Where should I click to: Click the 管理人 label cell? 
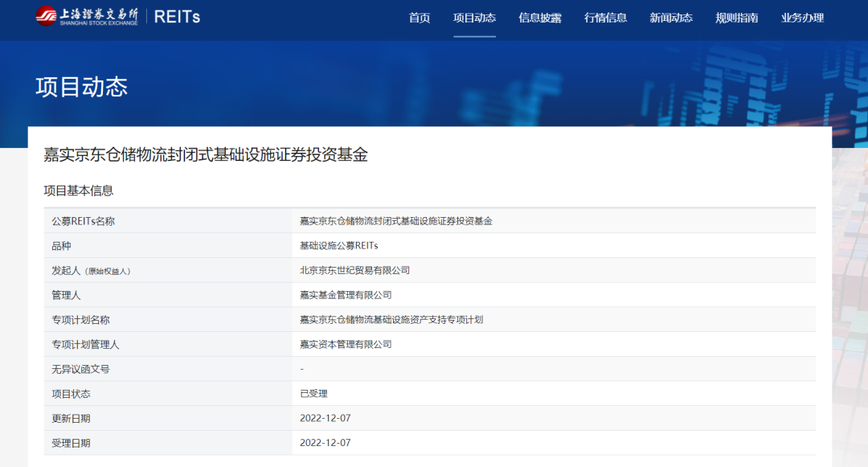[x=168, y=295]
